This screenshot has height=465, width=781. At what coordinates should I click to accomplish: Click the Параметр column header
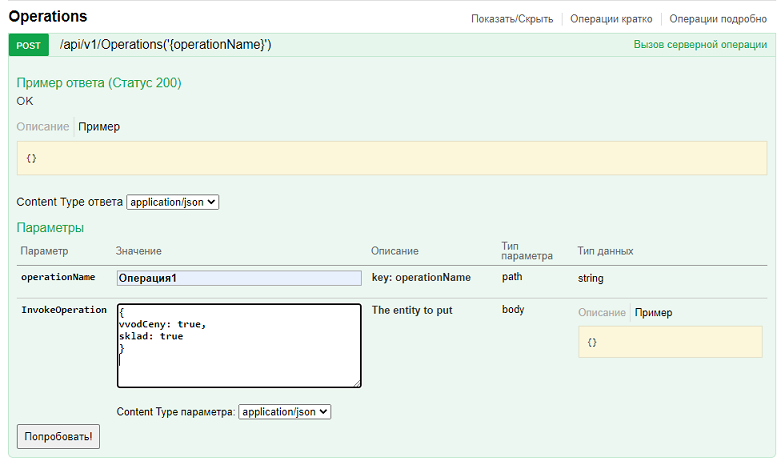(x=44, y=251)
